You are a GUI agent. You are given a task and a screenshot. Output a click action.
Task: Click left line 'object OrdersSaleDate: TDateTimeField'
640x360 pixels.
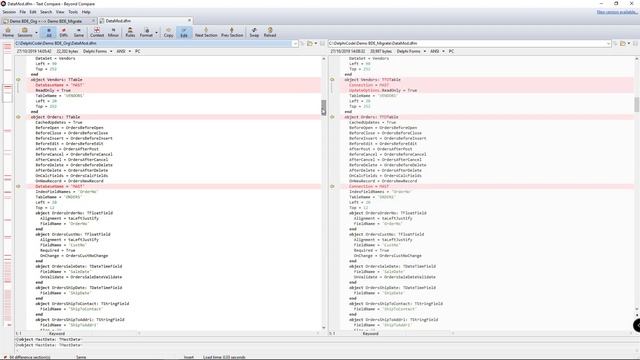point(79,266)
